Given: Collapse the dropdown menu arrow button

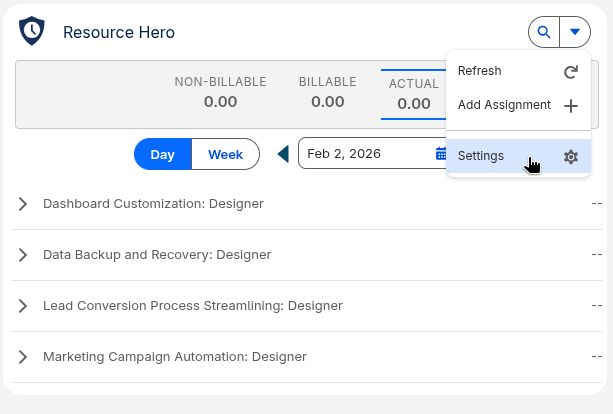Looking at the screenshot, I should click(575, 32).
